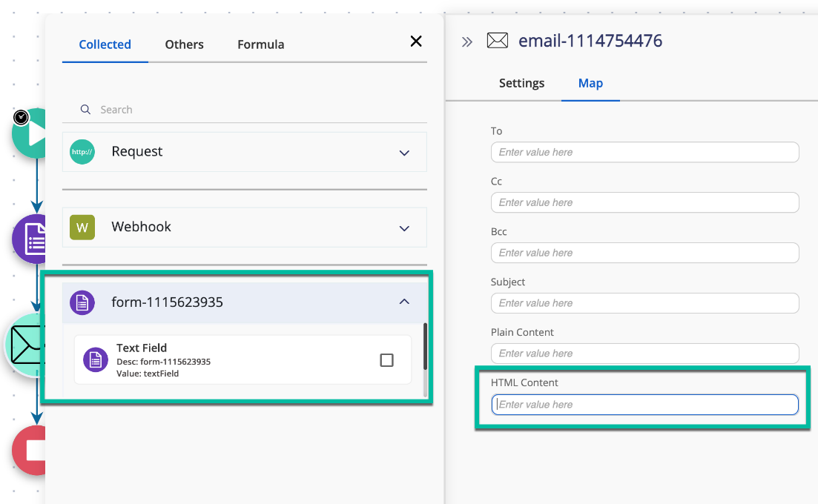Expand the Webhook section

(404, 228)
